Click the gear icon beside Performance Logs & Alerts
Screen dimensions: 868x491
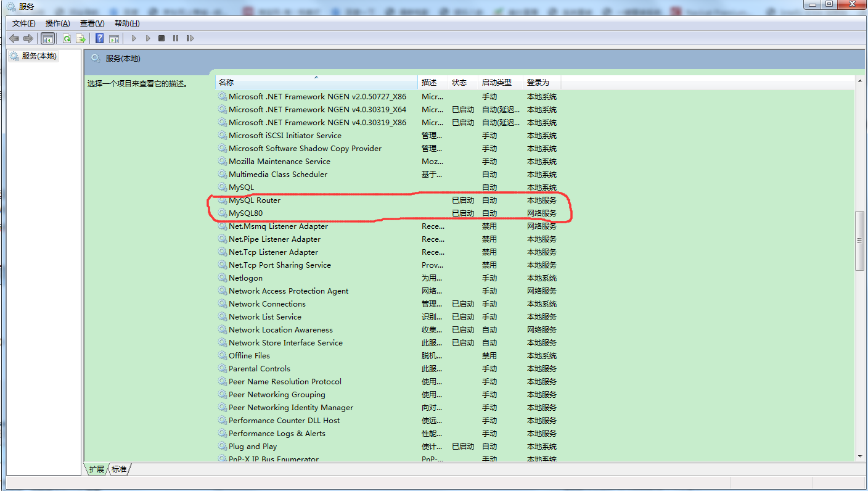tap(223, 434)
